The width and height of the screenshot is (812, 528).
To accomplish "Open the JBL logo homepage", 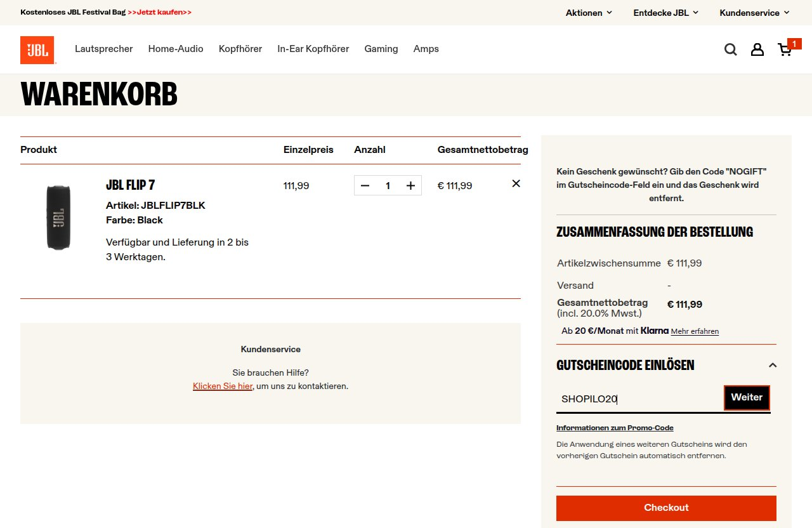I will pos(37,50).
